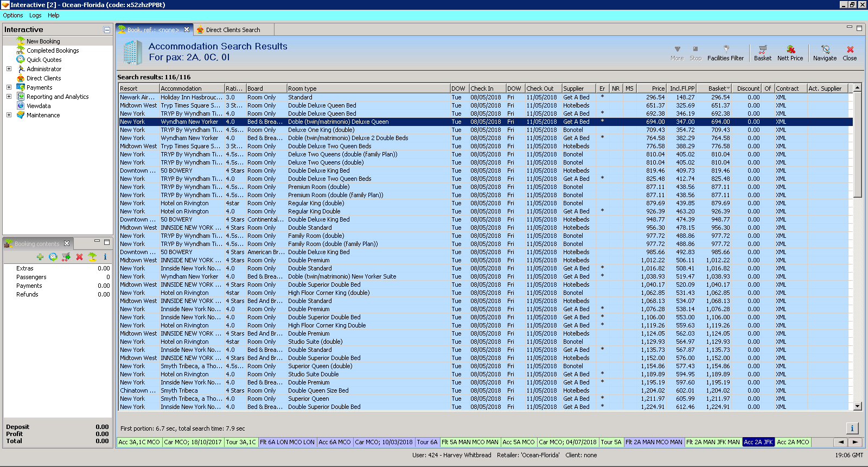The height and width of the screenshot is (467, 868).
Task: Expand the Payments tree node
Action: tap(9, 87)
